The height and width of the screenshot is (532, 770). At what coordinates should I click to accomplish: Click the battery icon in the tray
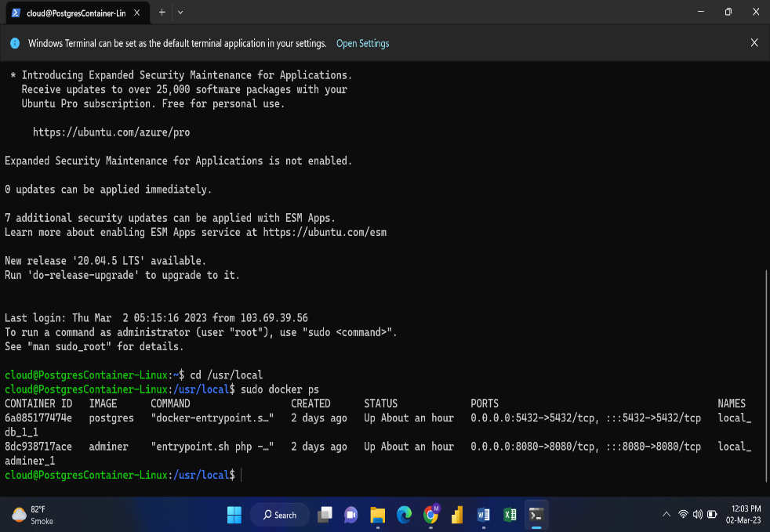coord(712,514)
